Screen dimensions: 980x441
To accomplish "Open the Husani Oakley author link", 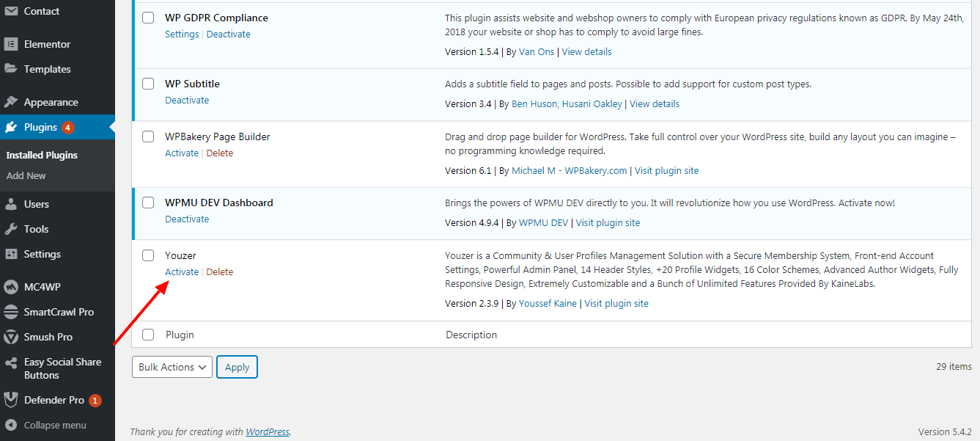I will pos(592,103).
